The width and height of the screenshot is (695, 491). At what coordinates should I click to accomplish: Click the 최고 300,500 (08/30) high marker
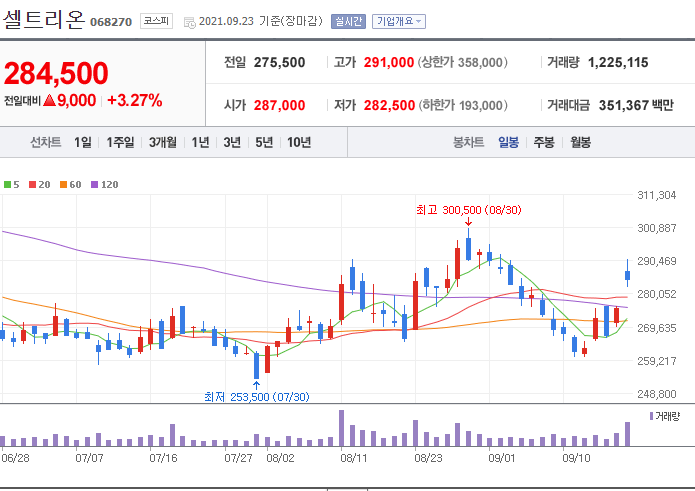click(x=469, y=210)
